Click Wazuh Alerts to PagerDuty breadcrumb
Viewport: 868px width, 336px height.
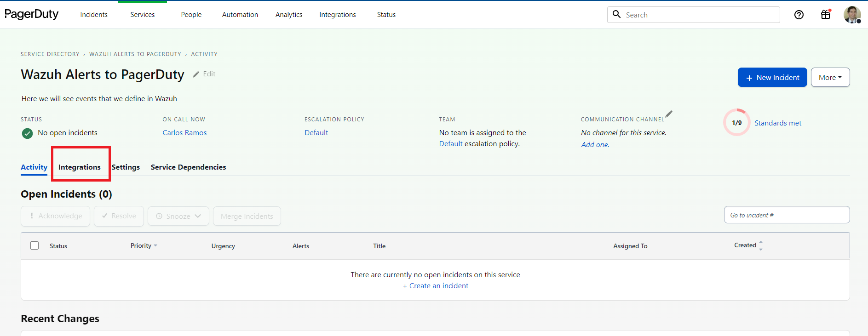pyautogui.click(x=135, y=54)
